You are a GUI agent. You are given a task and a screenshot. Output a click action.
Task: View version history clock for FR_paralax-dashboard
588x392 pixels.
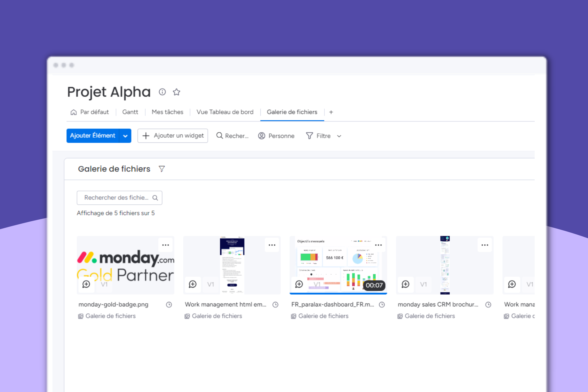382,305
